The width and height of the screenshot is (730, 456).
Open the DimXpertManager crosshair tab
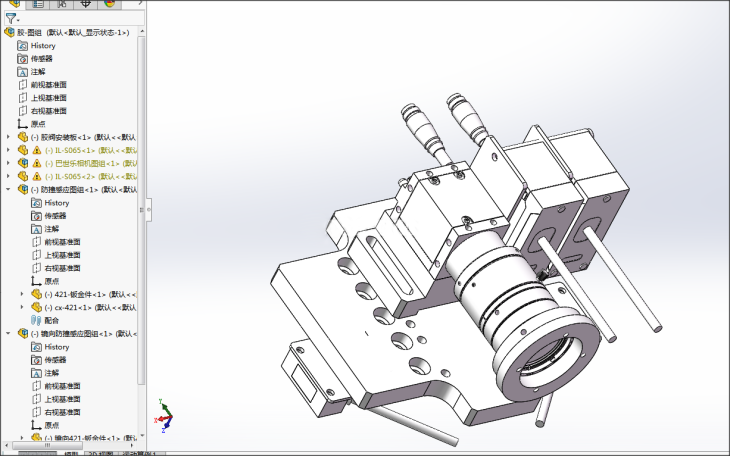pos(86,4)
